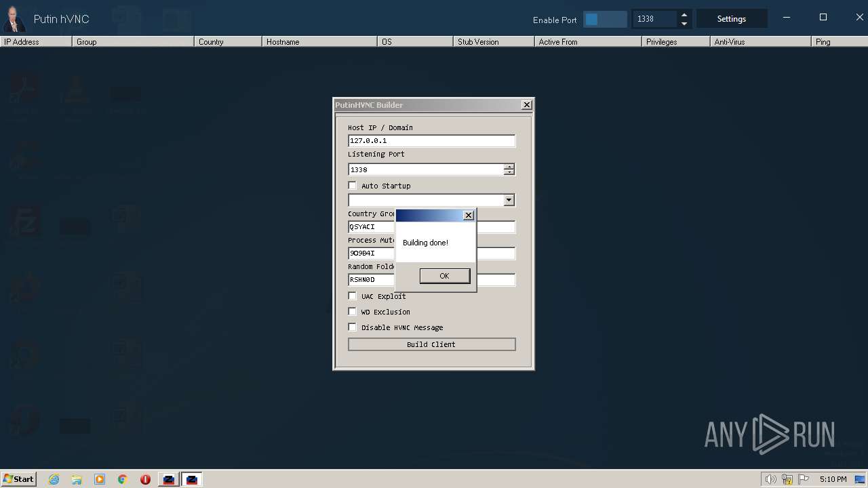Maximize the Putin hVNC window

tap(823, 18)
